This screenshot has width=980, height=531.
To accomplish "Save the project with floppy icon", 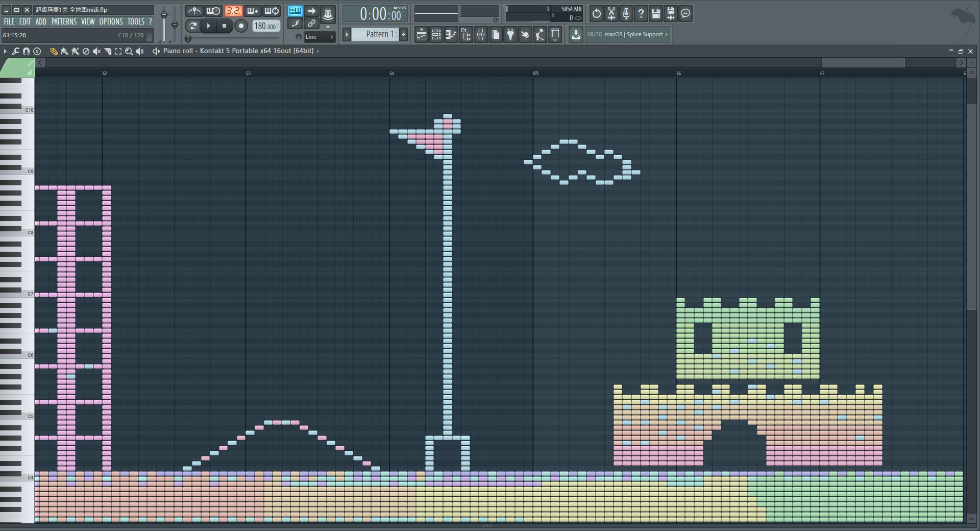I will (x=656, y=13).
